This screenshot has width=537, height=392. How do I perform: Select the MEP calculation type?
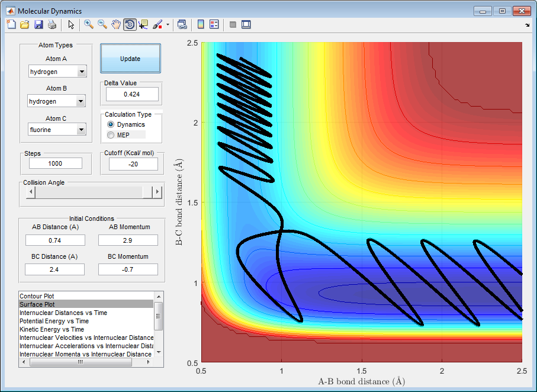point(111,135)
